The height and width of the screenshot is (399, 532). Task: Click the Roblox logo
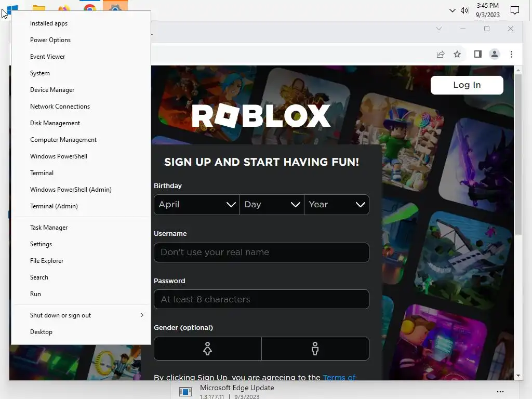(x=261, y=116)
